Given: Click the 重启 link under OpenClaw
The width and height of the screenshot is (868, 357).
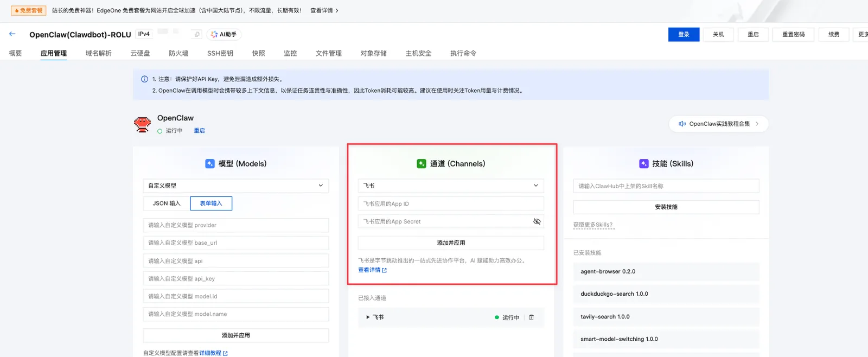Looking at the screenshot, I should tap(199, 131).
